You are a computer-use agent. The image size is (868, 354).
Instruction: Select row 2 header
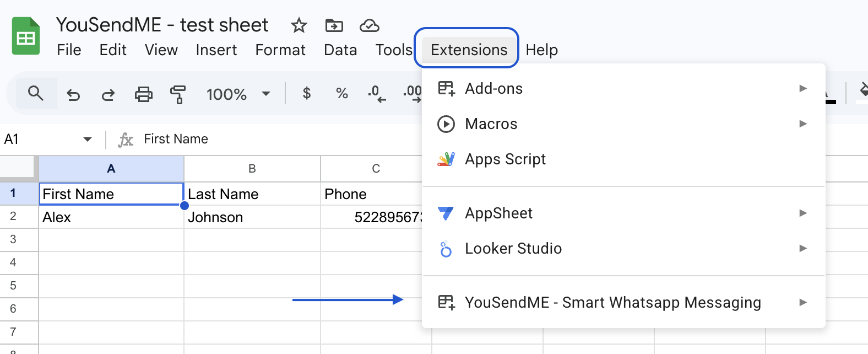click(19, 217)
